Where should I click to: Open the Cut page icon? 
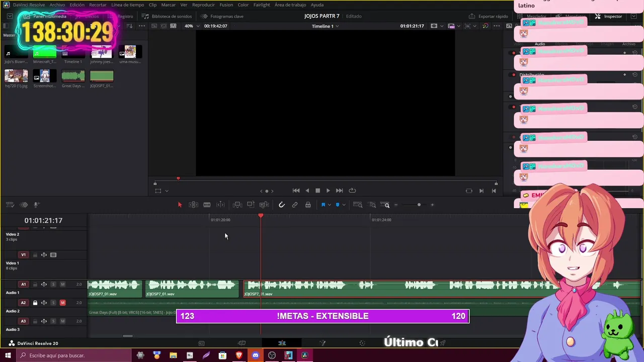[242, 343]
